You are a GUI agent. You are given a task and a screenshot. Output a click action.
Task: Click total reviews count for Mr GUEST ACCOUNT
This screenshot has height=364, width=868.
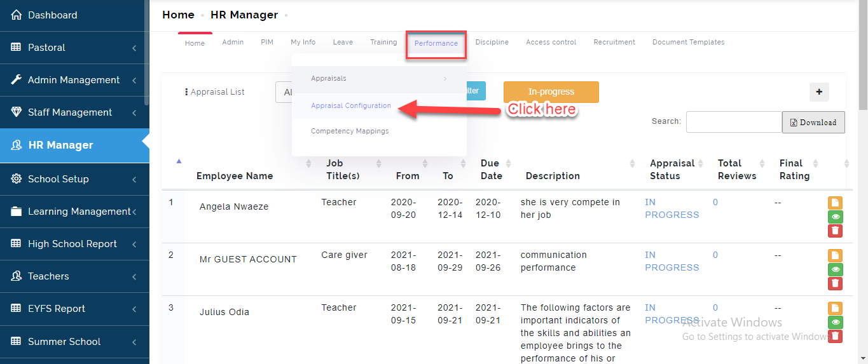click(x=715, y=255)
